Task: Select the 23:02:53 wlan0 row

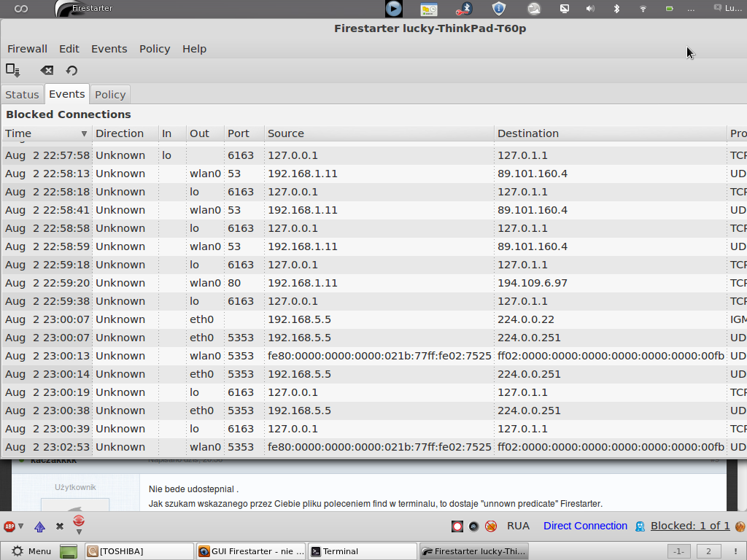Action: (373, 447)
